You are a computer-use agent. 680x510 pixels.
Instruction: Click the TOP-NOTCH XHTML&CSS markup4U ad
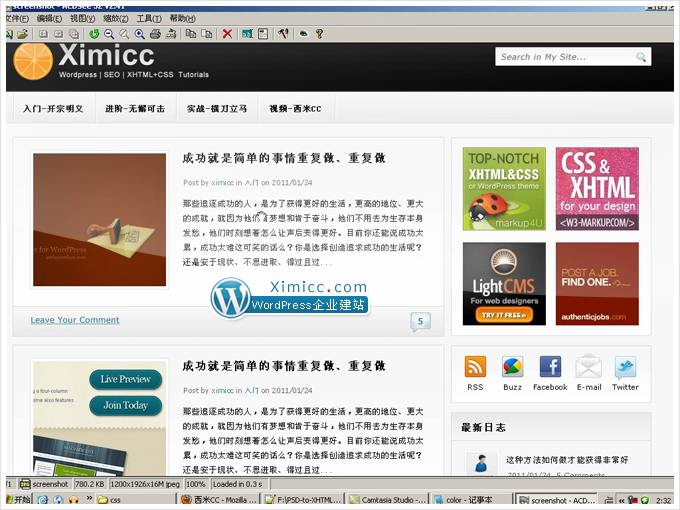pos(504,189)
